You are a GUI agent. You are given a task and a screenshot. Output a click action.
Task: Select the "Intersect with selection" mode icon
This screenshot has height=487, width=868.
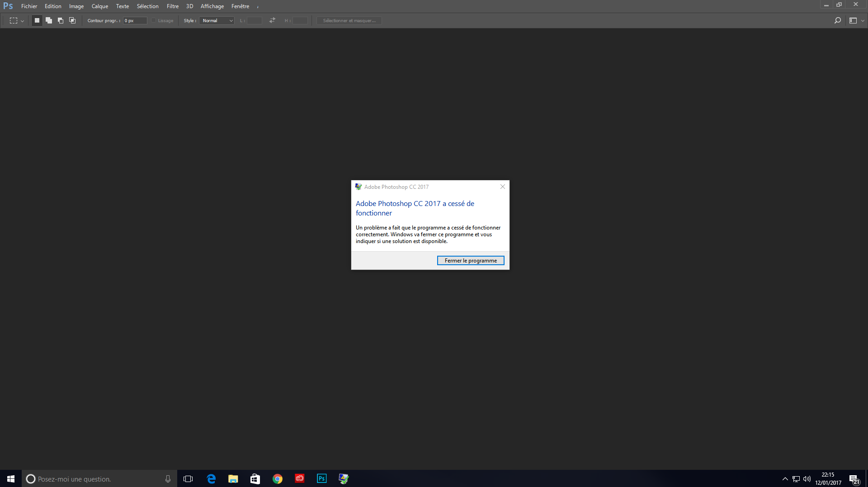click(72, 20)
